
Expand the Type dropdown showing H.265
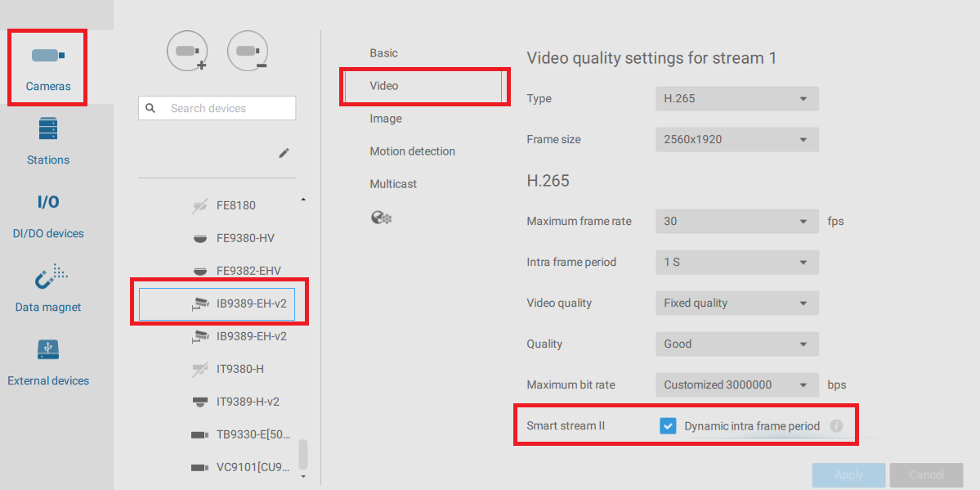(736, 99)
